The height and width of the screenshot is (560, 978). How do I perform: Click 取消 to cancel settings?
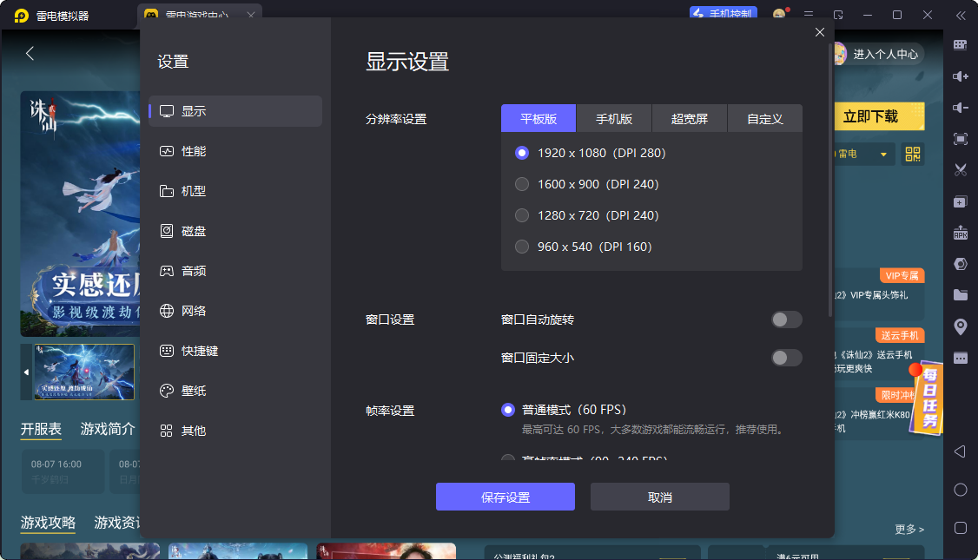(660, 497)
